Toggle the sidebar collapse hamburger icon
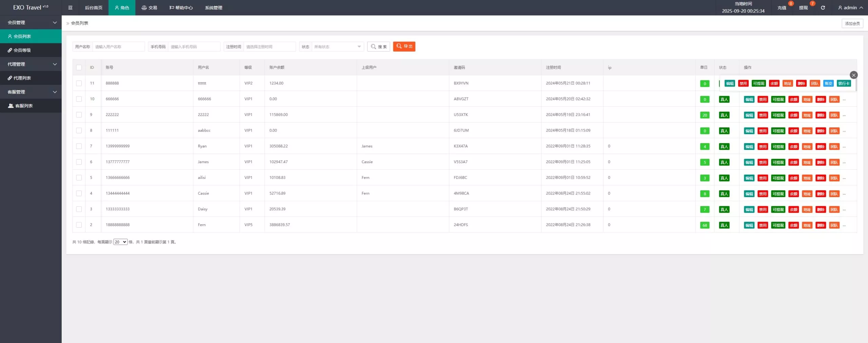The height and width of the screenshot is (343, 868). click(70, 7)
